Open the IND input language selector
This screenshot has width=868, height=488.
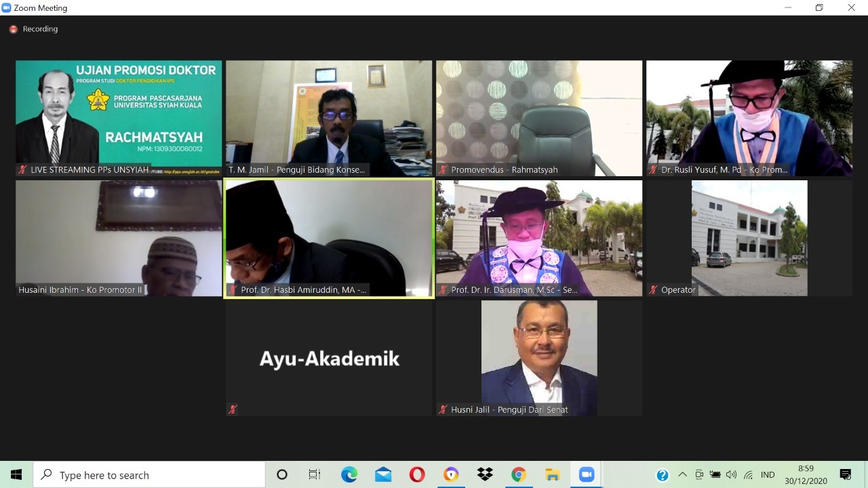(768, 475)
